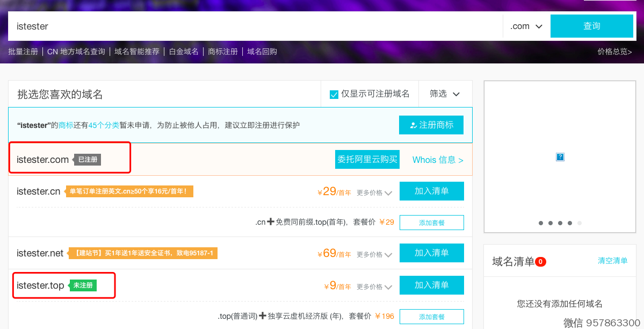The image size is (644, 329).
Task: View Whois 信息 for istester.com
Action: pos(437,160)
